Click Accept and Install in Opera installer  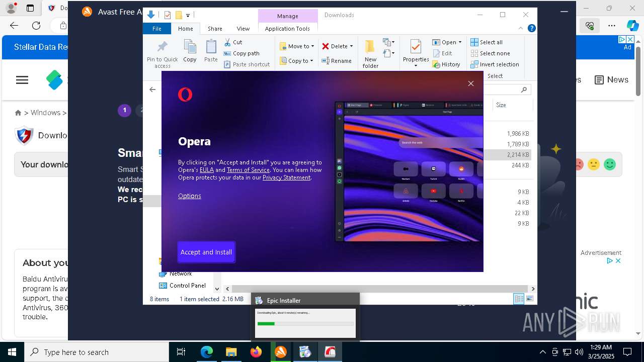pos(206,252)
